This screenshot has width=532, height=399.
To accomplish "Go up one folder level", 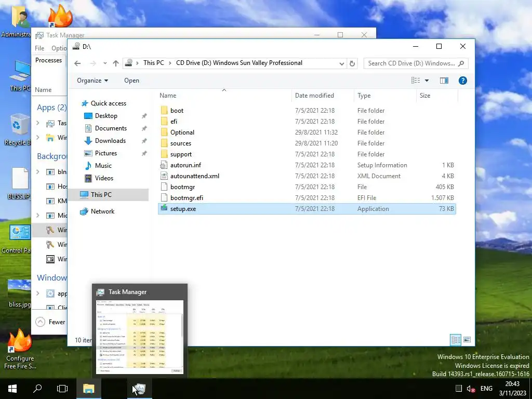I will [x=116, y=63].
